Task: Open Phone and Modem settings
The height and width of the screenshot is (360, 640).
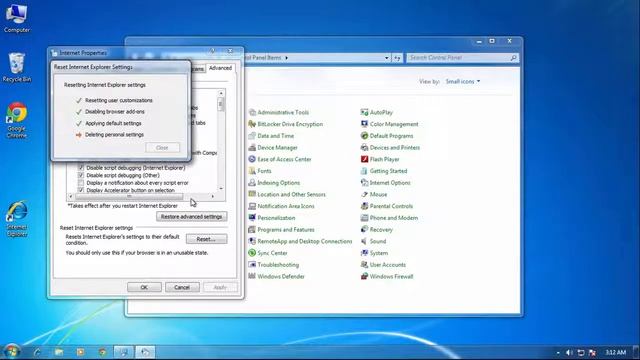Action: point(389,218)
